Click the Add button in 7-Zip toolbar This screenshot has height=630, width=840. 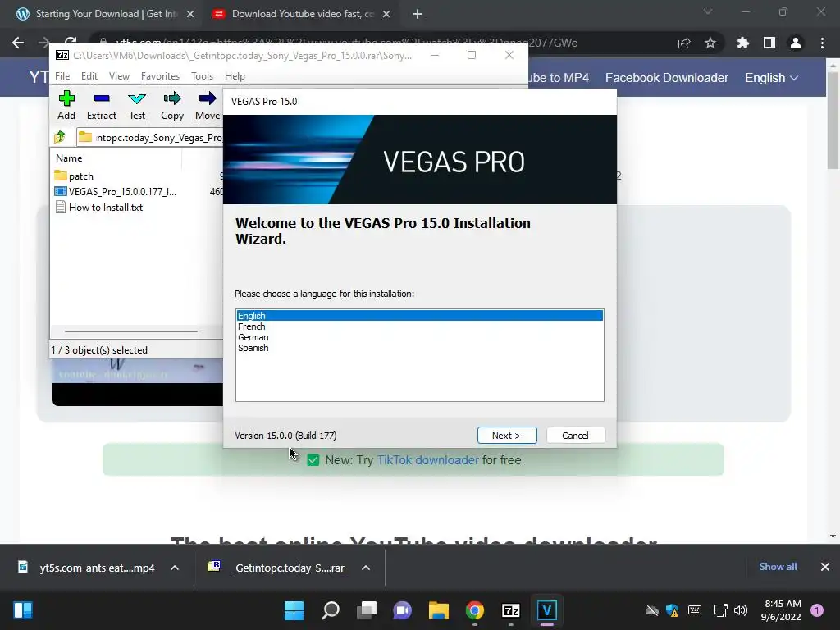coord(66,105)
